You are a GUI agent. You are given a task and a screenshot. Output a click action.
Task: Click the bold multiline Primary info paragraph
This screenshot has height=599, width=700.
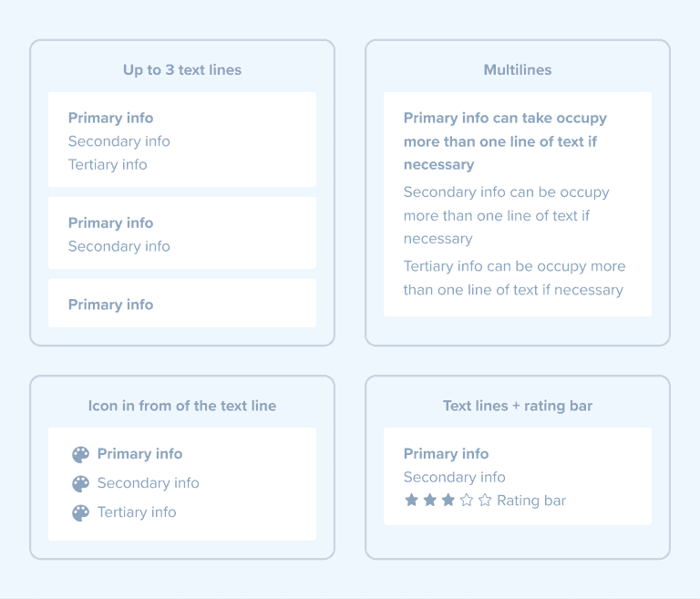point(505,141)
